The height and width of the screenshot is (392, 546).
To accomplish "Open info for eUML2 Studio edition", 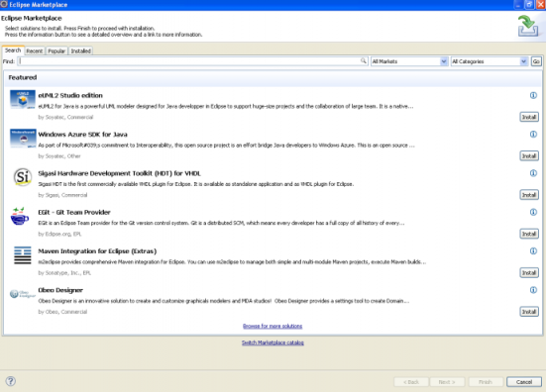I will click(533, 95).
